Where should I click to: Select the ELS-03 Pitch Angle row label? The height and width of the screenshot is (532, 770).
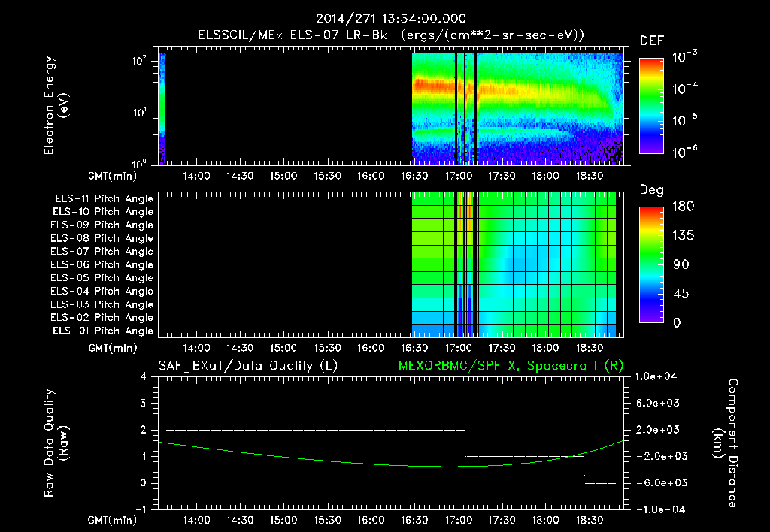click(x=102, y=305)
